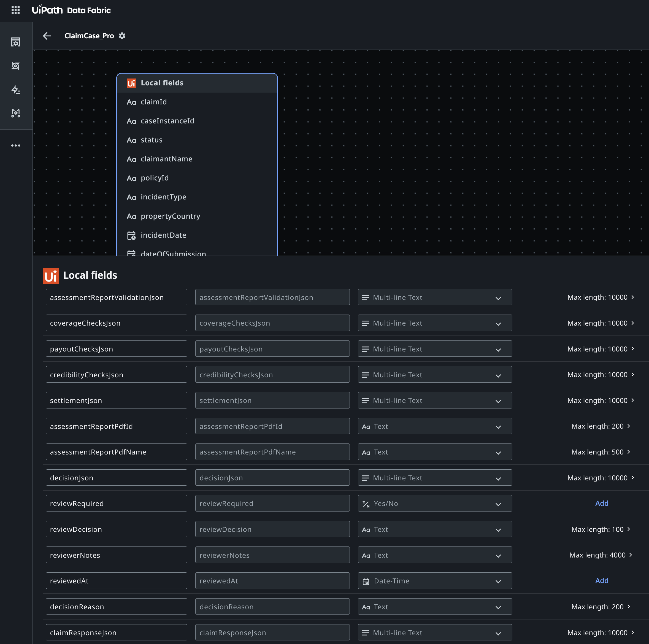Expand Max length 10000 for payoutChecksJson
The image size is (649, 644).
(x=601, y=349)
